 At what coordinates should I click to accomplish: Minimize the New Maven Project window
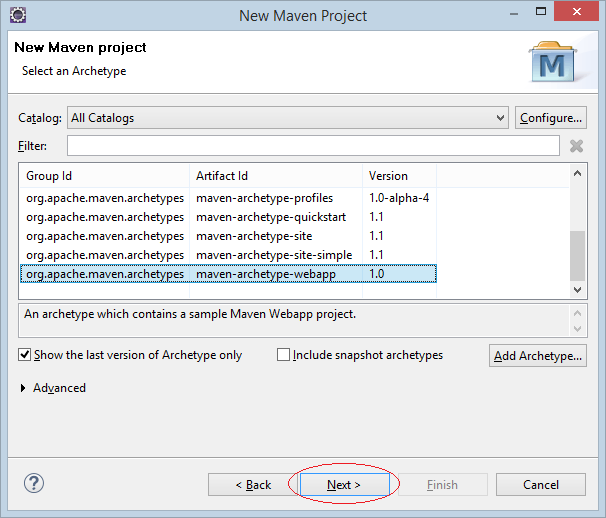tap(514, 13)
